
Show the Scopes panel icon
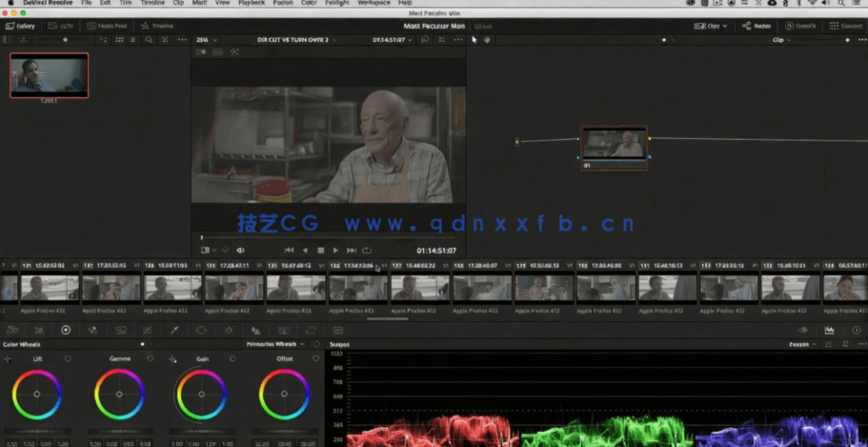click(x=829, y=330)
